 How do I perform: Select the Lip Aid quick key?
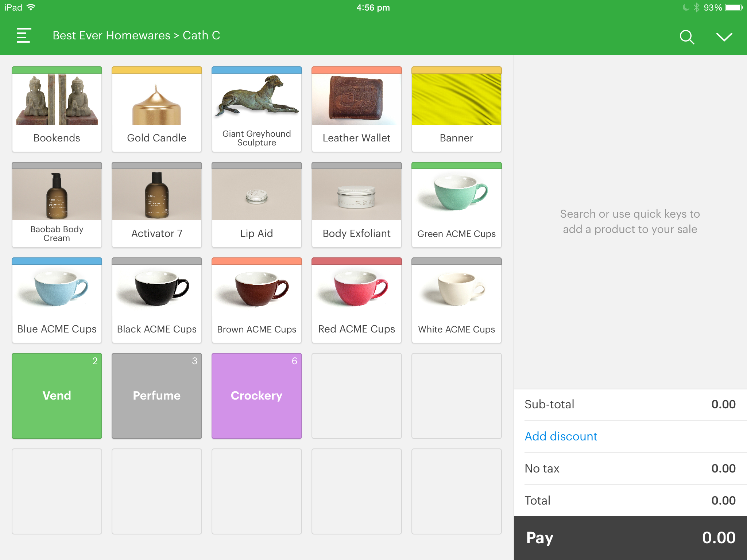[x=257, y=205]
